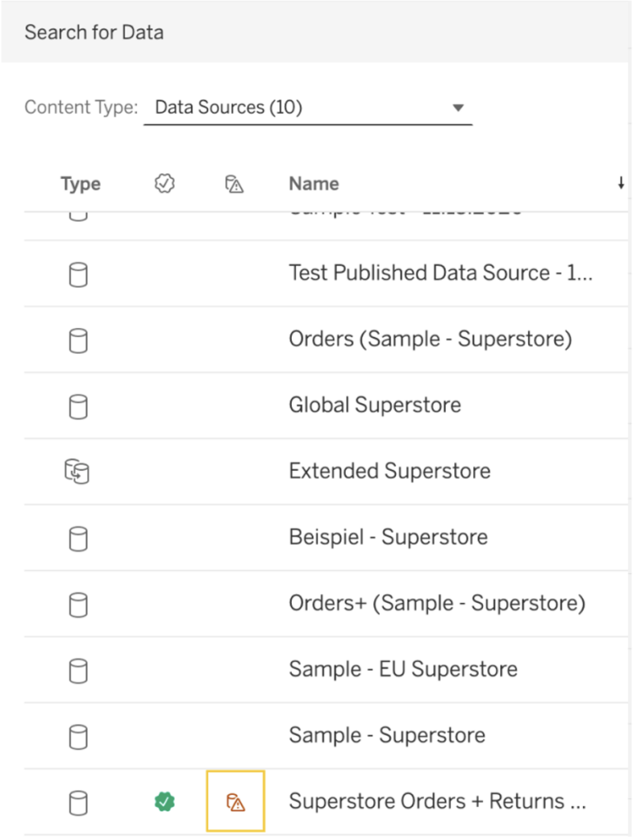Click the database icon beside Sample - EU Superstore
This screenshot has width=633, height=840.
tap(78, 670)
